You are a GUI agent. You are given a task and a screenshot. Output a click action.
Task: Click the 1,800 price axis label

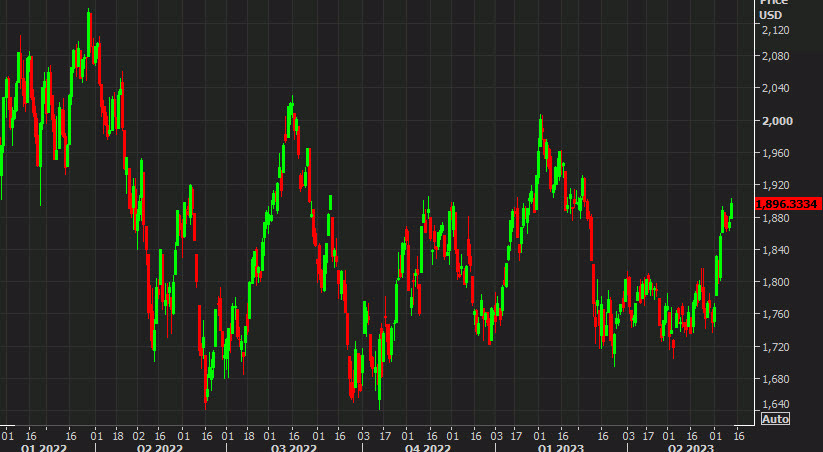click(x=775, y=282)
